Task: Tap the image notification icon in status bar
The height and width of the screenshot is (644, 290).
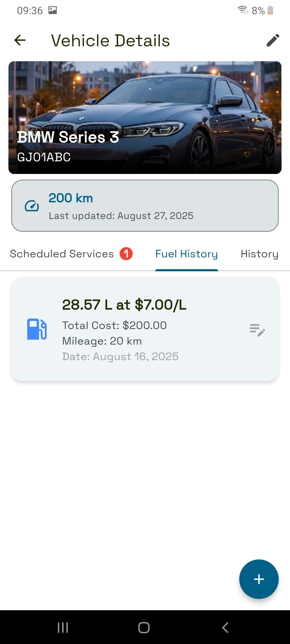Action: point(53,10)
